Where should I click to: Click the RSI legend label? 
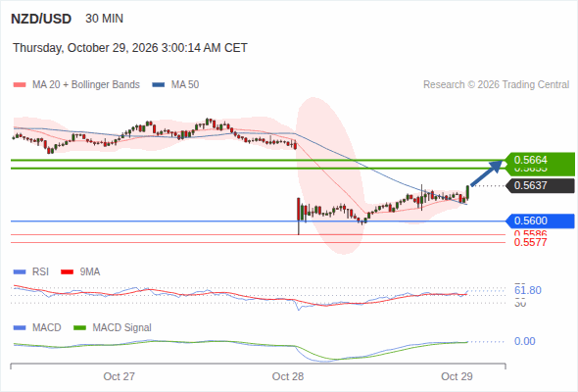pyautogui.click(x=40, y=272)
